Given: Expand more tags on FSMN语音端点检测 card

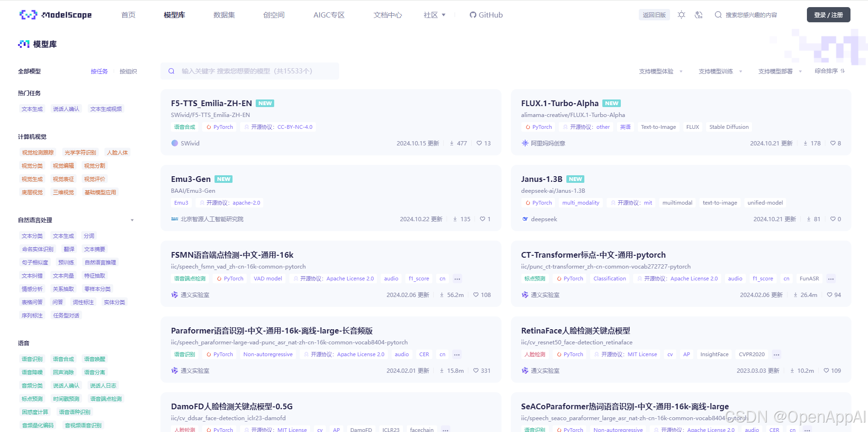Looking at the screenshot, I should (457, 279).
